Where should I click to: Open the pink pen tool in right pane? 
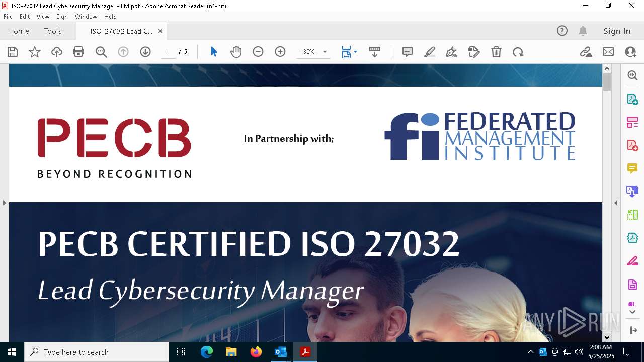coord(632,261)
